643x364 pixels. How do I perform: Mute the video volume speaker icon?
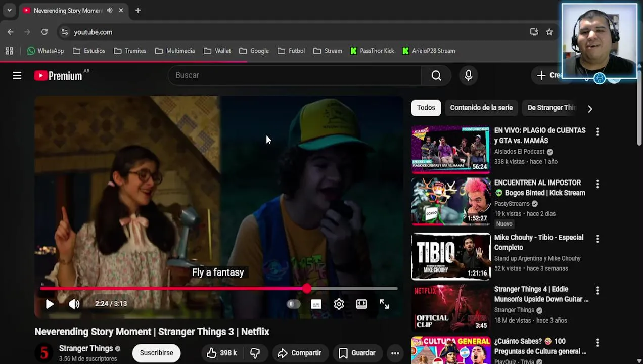(x=74, y=304)
